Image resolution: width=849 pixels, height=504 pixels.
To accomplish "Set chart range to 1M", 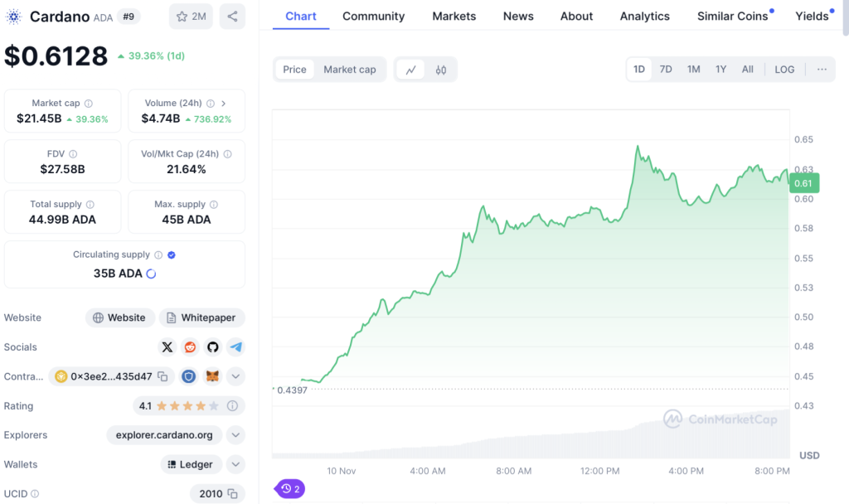I will coord(694,70).
